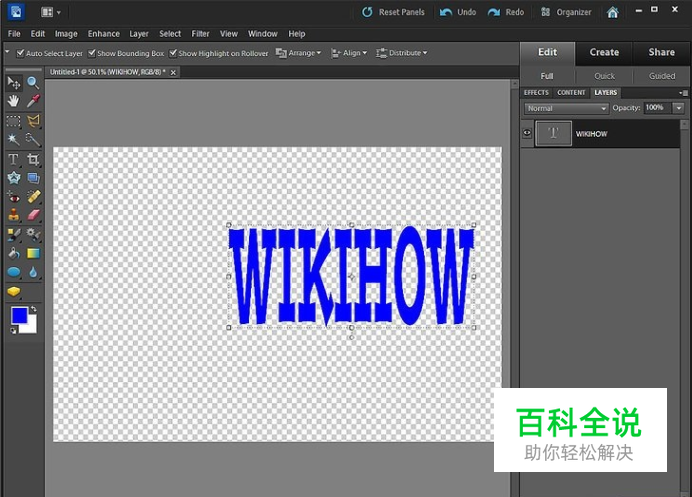Select the Red Eye Removal tool
Screen dimensions: 692x497
(14, 197)
